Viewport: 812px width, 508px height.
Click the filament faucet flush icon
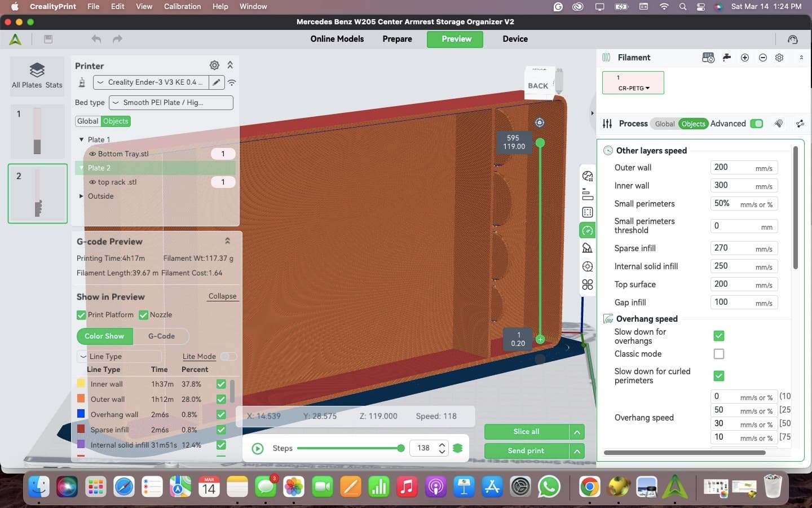tap(727, 57)
